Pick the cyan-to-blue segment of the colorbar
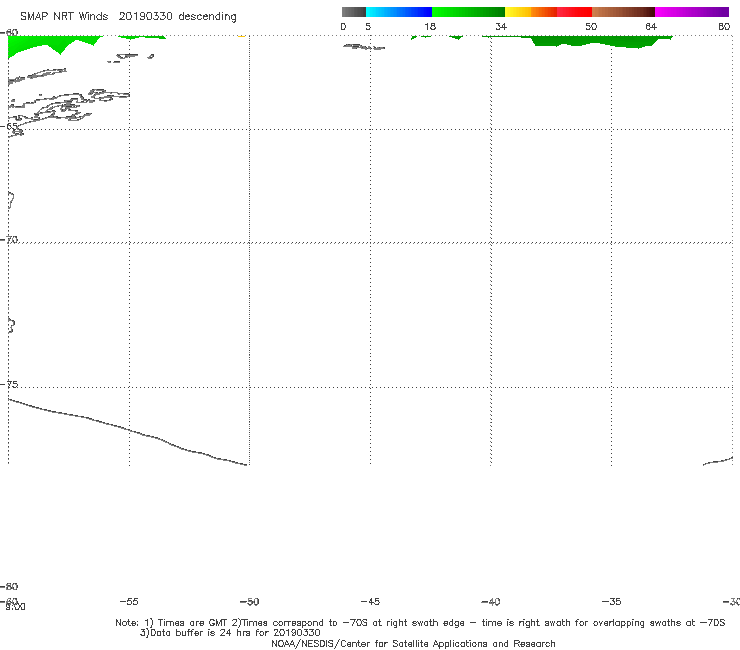Image resolution: width=740 pixels, height=650 pixels. point(399,12)
